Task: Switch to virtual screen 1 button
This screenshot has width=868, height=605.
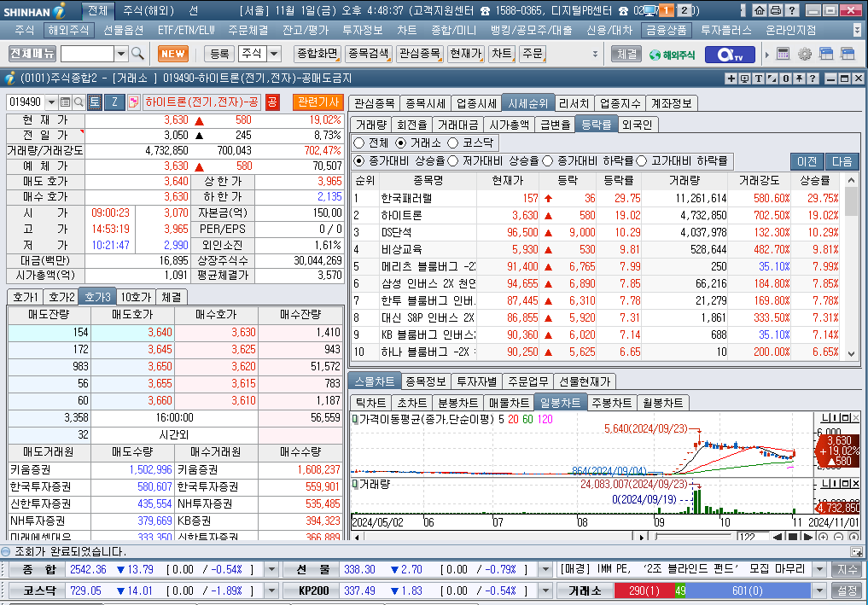Action: point(667,10)
